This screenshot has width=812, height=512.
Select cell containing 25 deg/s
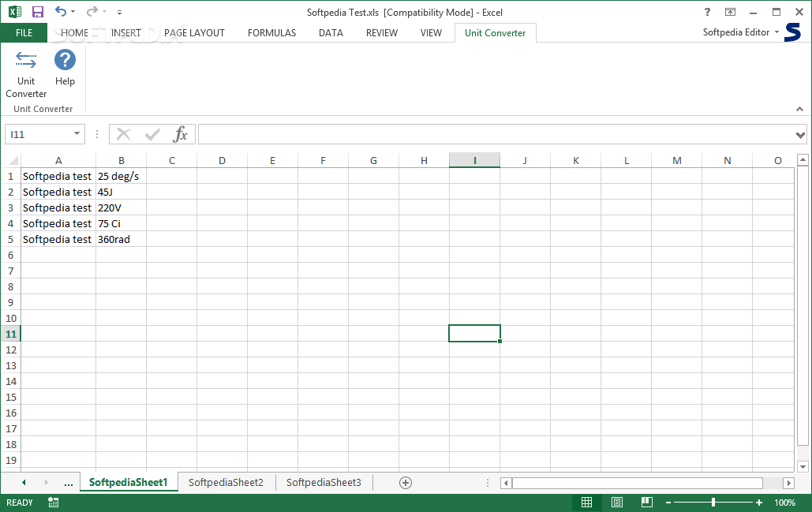click(x=122, y=176)
